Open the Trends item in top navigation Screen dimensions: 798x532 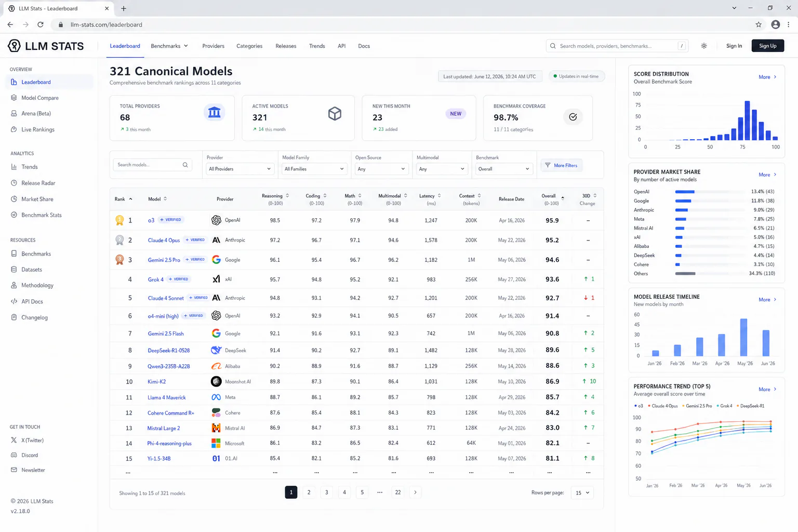coord(317,46)
